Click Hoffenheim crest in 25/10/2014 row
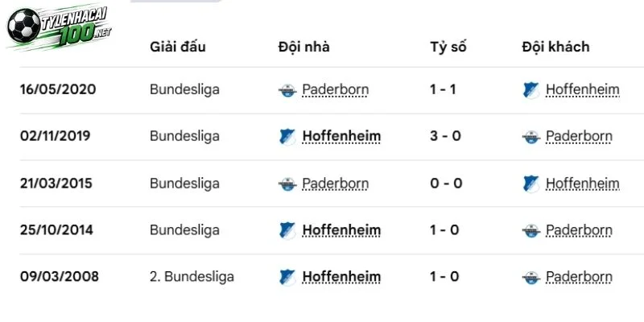644x322 pixels. pos(287,230)
